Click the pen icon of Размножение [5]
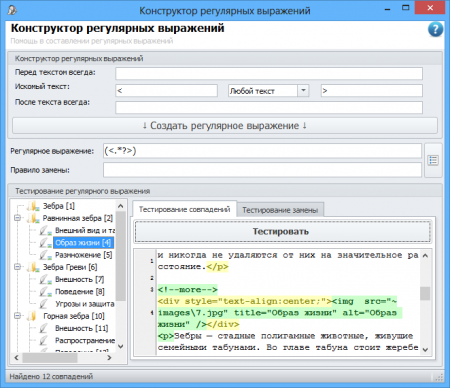Viewport: 450px width, 388px height. coord(45,255)
